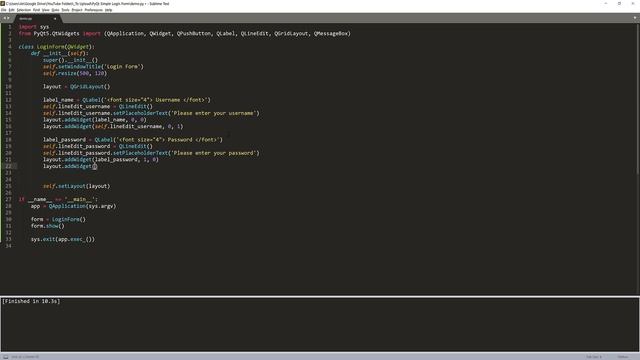Click line number 34 in the gutter

(x=9, y=246)
